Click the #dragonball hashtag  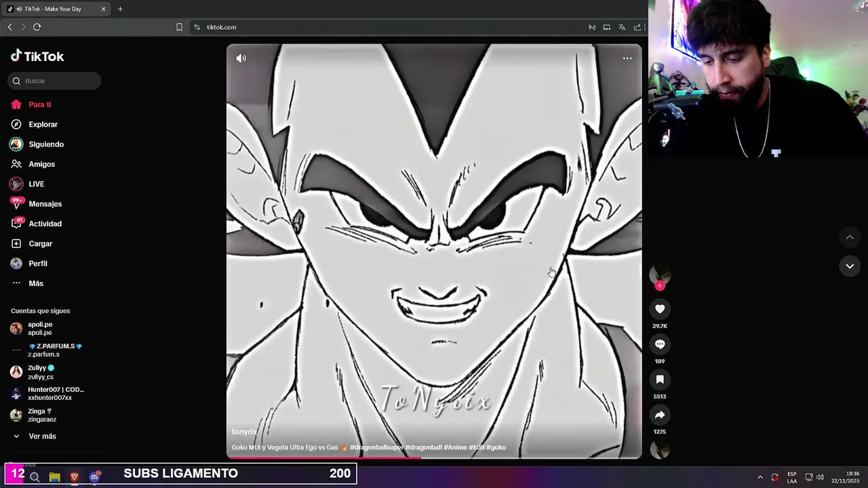point(424,447)
